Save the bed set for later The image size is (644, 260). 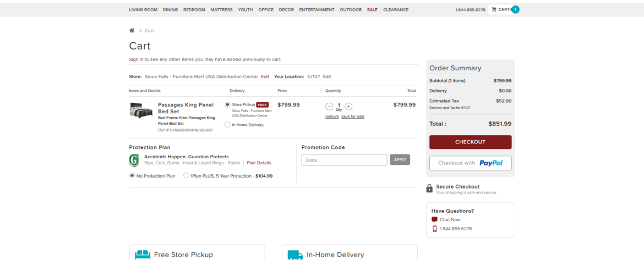point(353,117)
